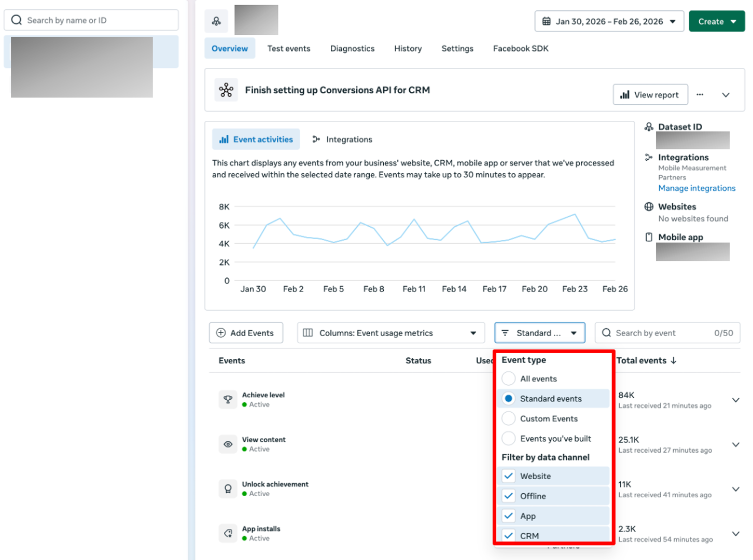Uncheck the Website data channel checkbox
The width and height of the screenshot is (753, 560).
coord(509,476)
